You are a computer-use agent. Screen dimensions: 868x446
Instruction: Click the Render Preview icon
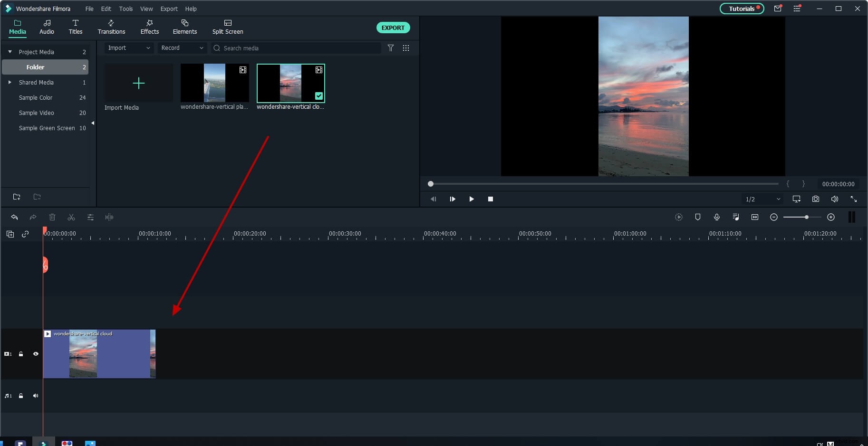point(679,217)
